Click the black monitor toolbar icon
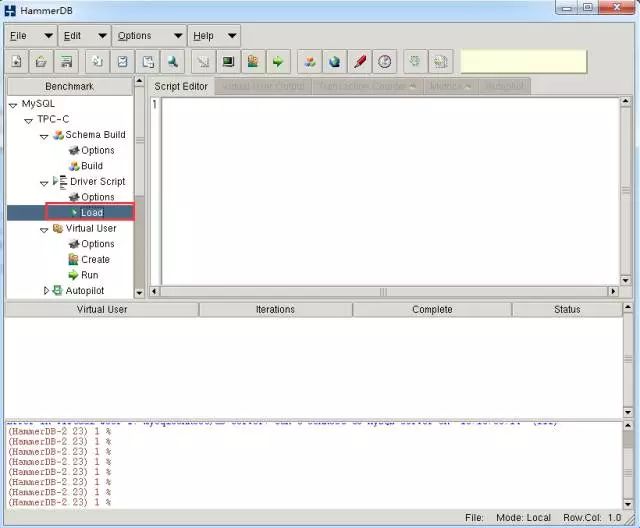 tap(228, 62)
